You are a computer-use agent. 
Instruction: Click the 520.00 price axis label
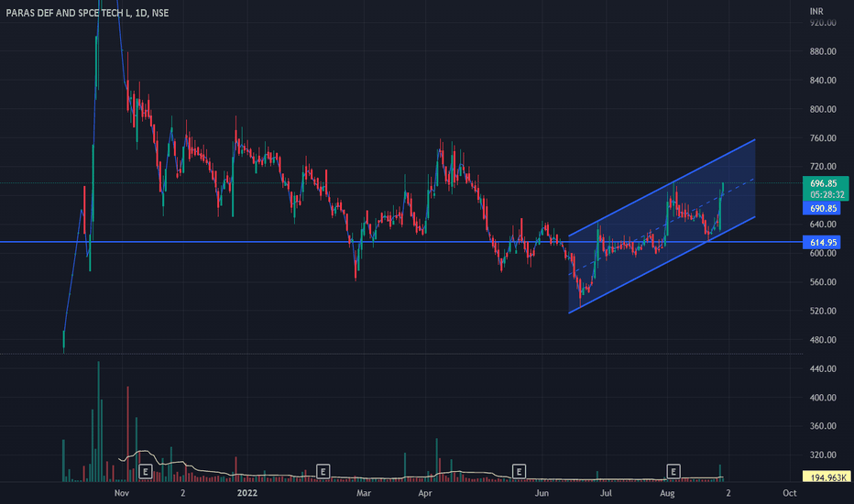[823, 311]
